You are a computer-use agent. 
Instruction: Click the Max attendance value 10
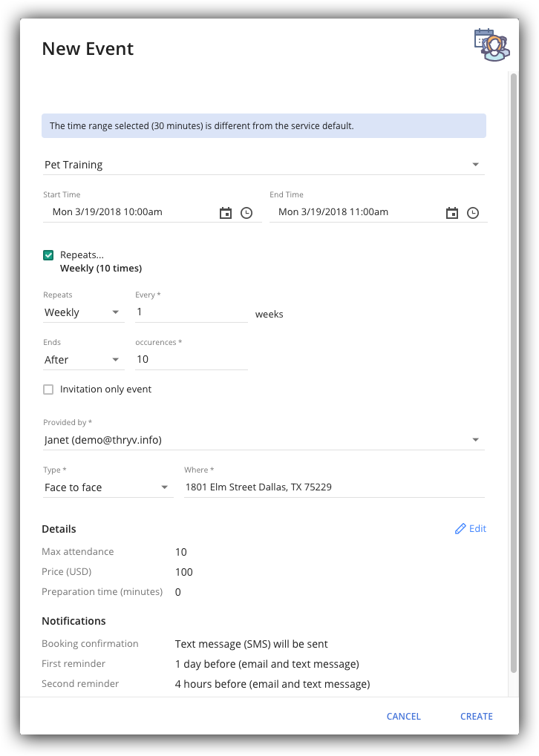click(181, 552)
